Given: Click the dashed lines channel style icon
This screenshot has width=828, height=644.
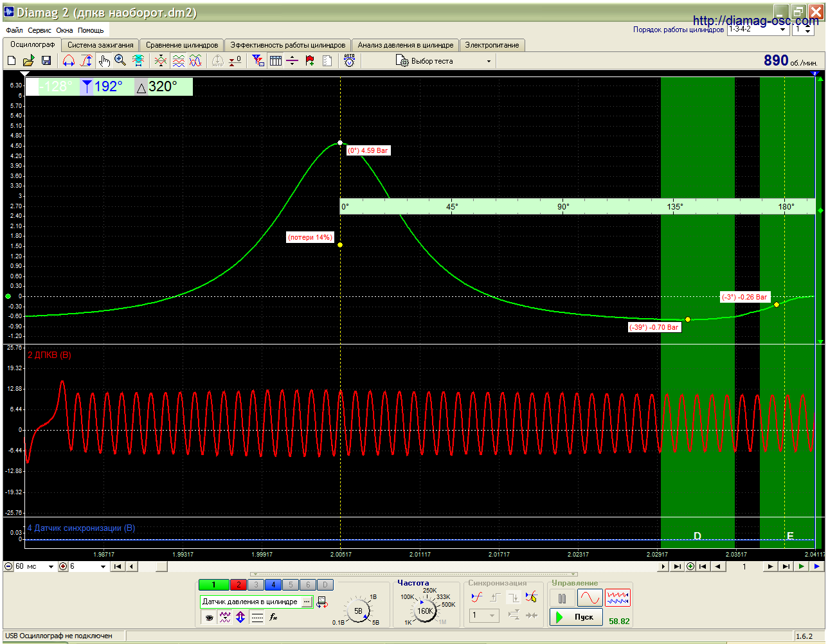Looking at the screenshot, I should tap(257, 617).
